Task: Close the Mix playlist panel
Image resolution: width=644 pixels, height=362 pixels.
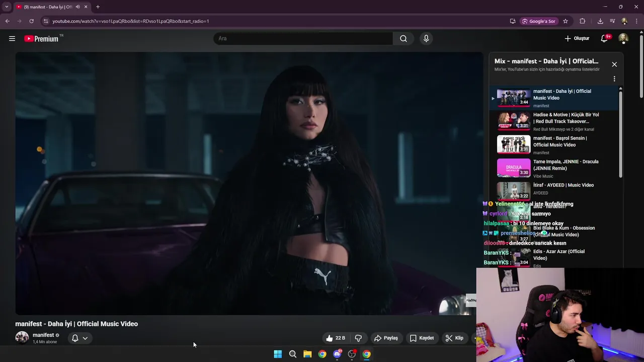Action: click(x=614, y=64)
